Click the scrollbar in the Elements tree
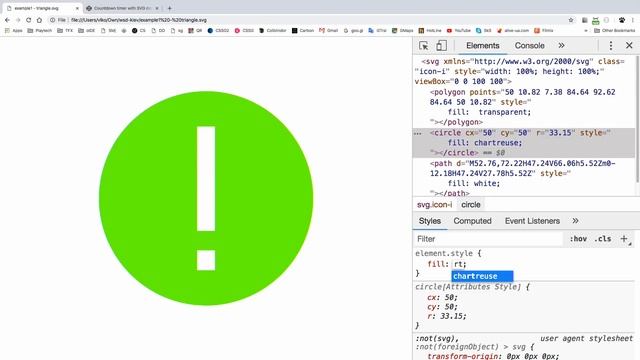The height and width of the screenshot is (360, 640). point(637,119)
